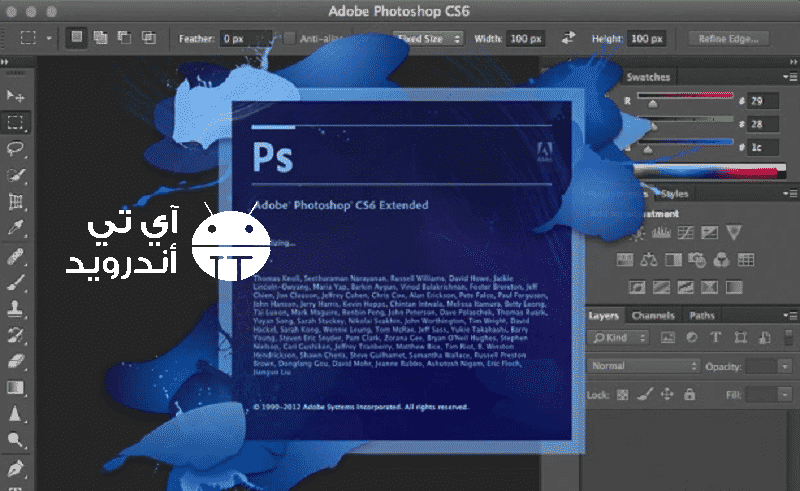Viewport: 800px width, 491px height.
Task: Open the Normal blend mode dropdown
Action: pos(644,366)
